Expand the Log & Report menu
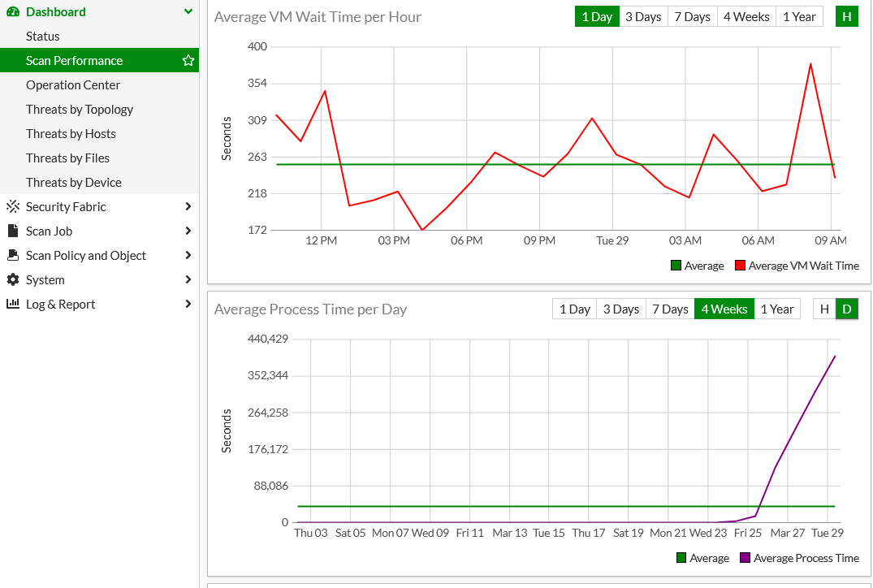The width and height of the screenshot is (873, 588). (188, 304)
